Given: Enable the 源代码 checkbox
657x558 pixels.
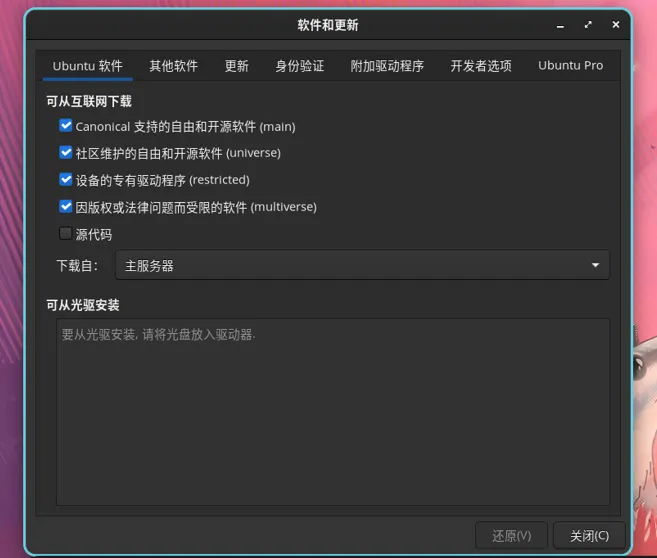Looking at the screenshot, I should point(66,233).
